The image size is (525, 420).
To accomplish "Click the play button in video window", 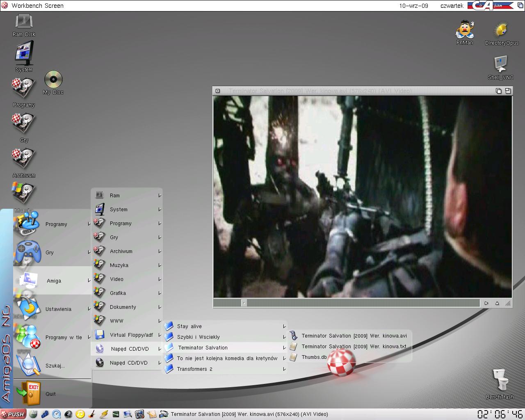I will click(x=486, y=303).
